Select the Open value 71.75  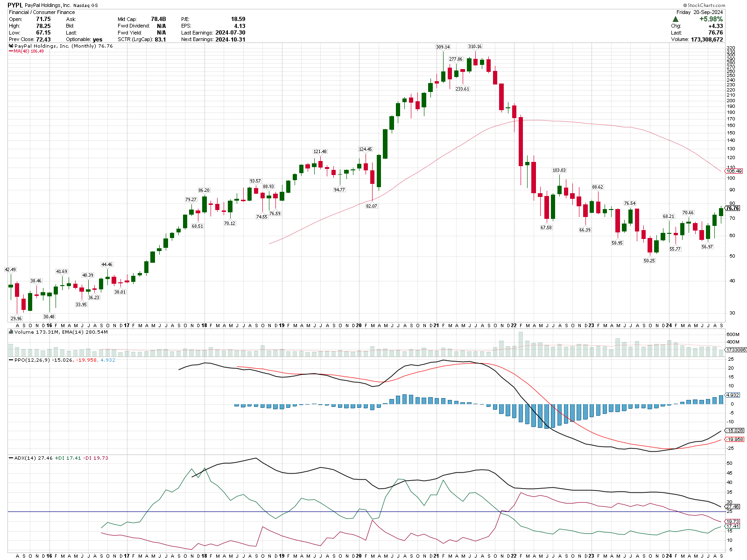43,19
